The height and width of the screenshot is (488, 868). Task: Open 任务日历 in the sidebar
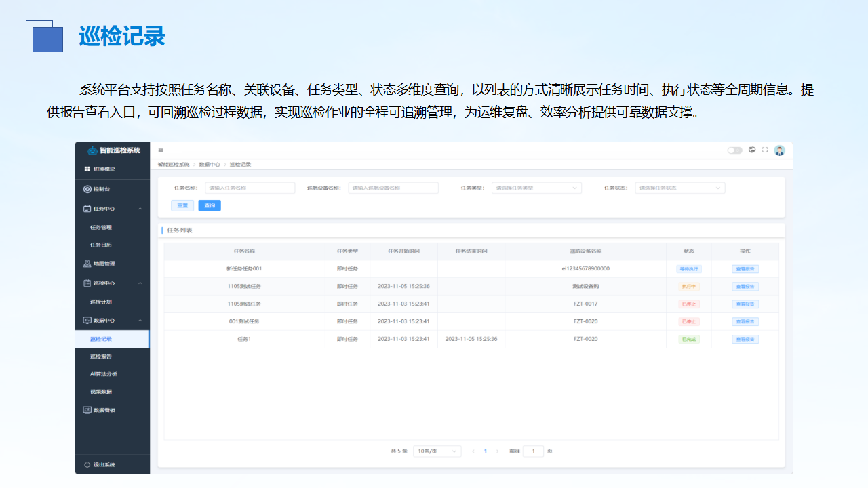(x=101, y=245)
